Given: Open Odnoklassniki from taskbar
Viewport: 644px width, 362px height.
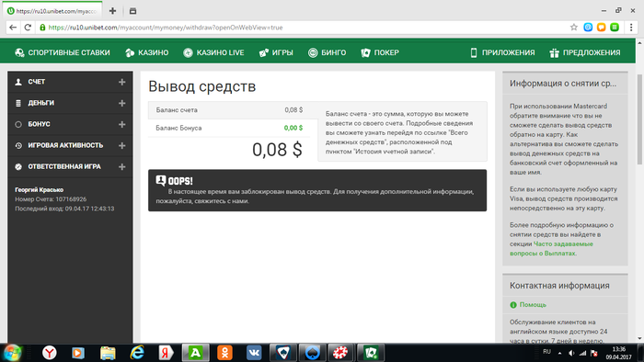Looking at the screenshot, I should point(224,353).
